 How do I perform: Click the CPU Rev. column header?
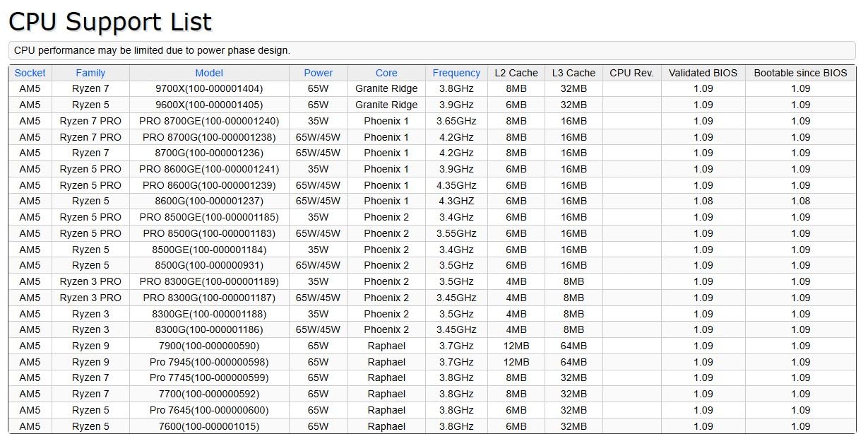coord(631,73)
